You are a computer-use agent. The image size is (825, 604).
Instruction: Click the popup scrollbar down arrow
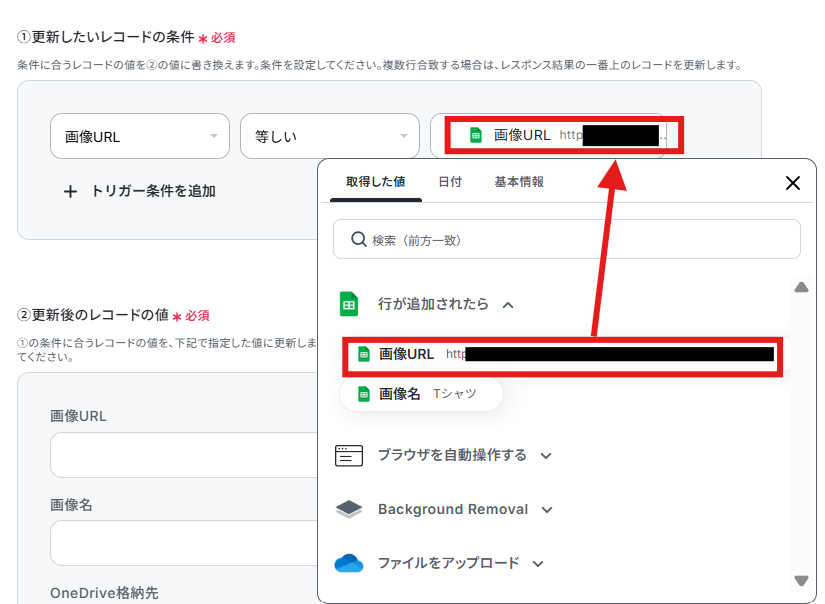(x=801, y=581)
